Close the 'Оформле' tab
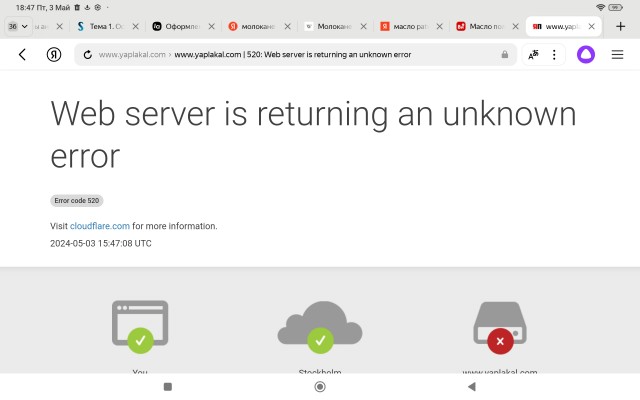Image resolution: width=640 pixels, height=400 pixels. pyautogui.click(x=211, y=27)
